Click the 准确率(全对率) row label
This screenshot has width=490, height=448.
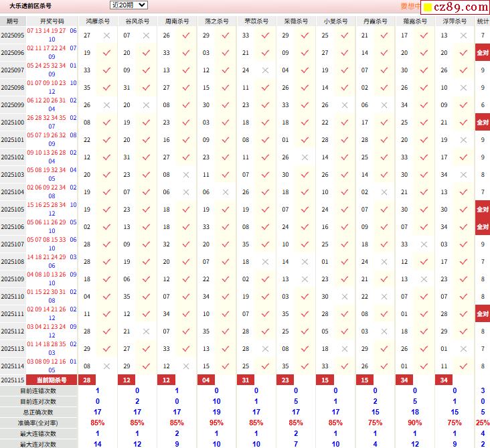39,423
